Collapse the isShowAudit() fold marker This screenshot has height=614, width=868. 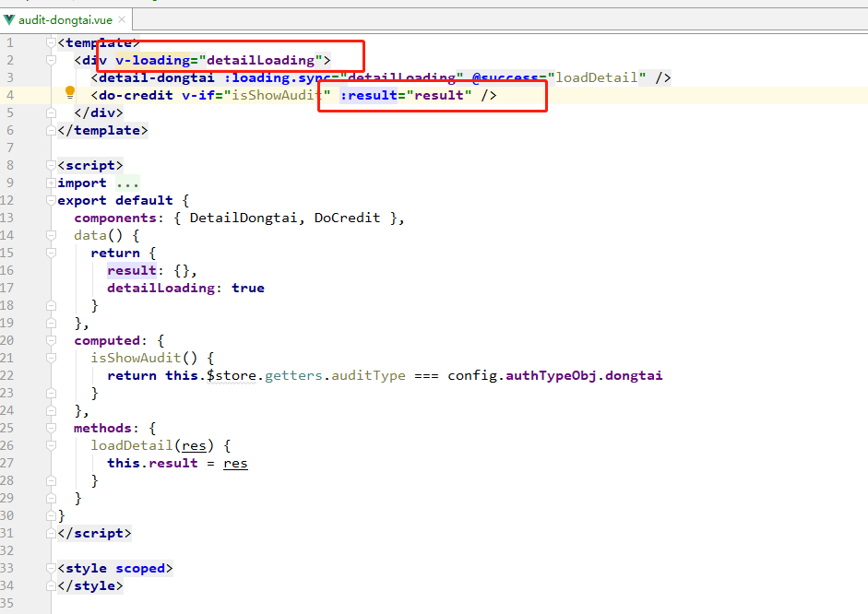tap(51, 358)
